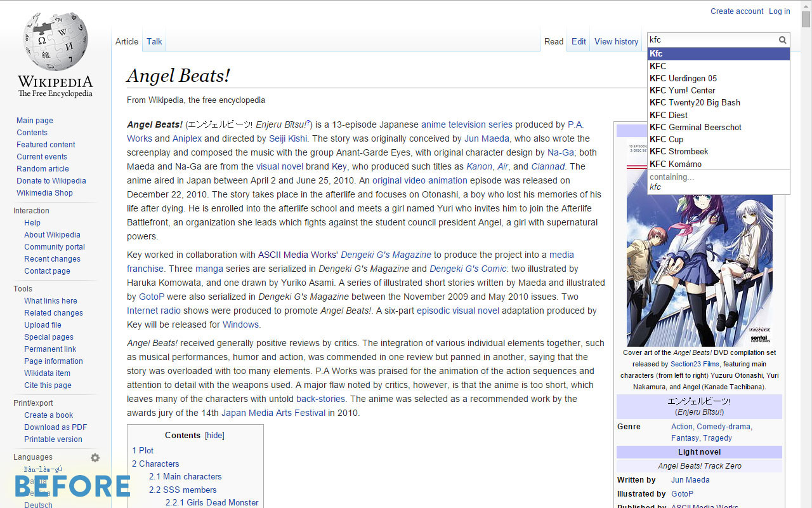Choose KFC Cup suggestion
The image size is (812, 508).
tap(718, 139)
